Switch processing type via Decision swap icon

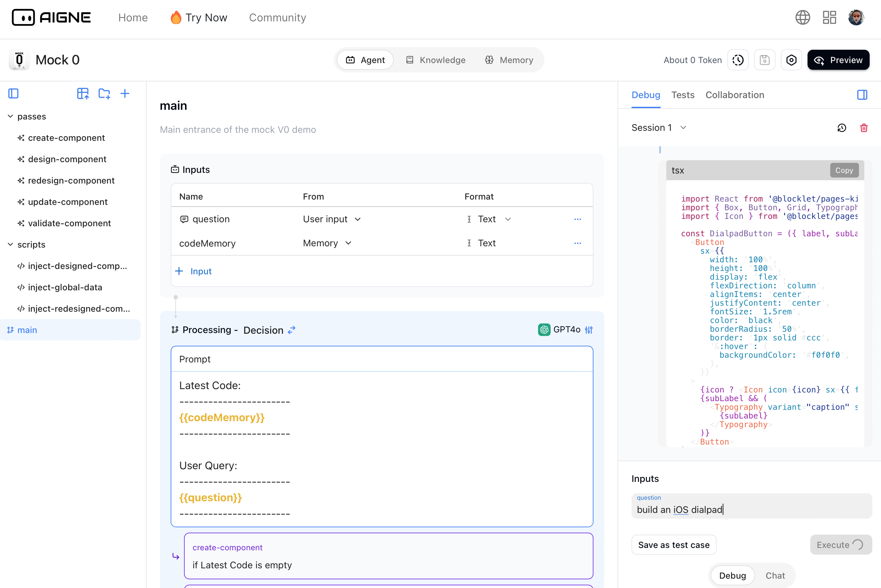click(292, 330)
